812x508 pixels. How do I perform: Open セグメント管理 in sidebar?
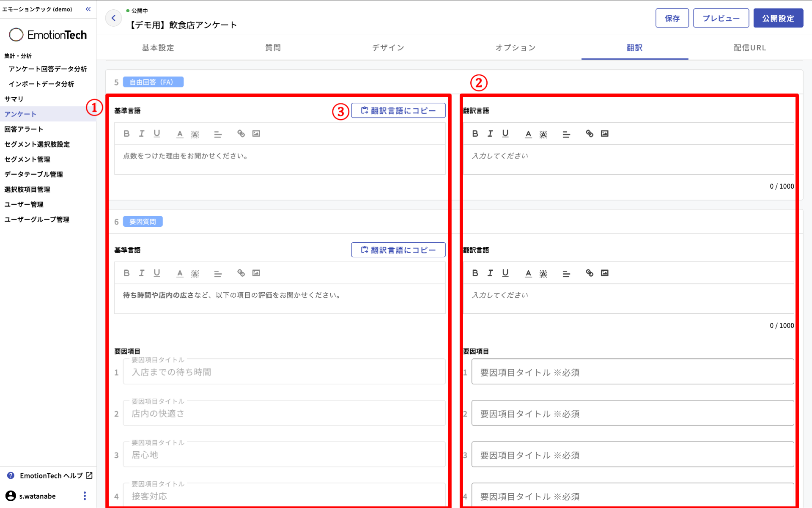(27, 159)
